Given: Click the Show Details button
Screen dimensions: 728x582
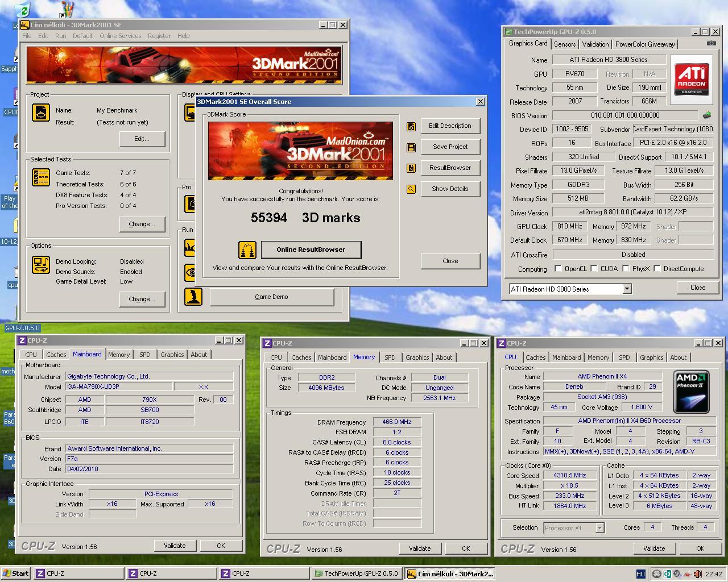Looking at the screenshot, I should click(x=450, y=189).
